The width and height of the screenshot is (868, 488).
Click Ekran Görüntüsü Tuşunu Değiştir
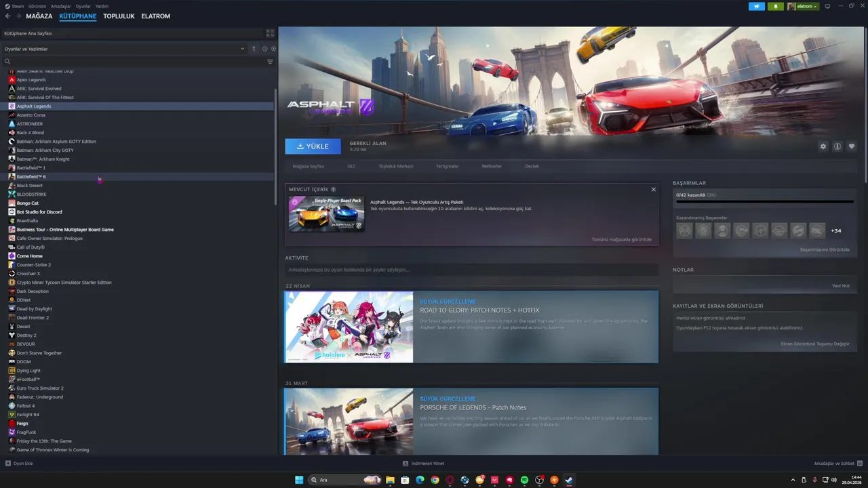(x=815, y=344)
